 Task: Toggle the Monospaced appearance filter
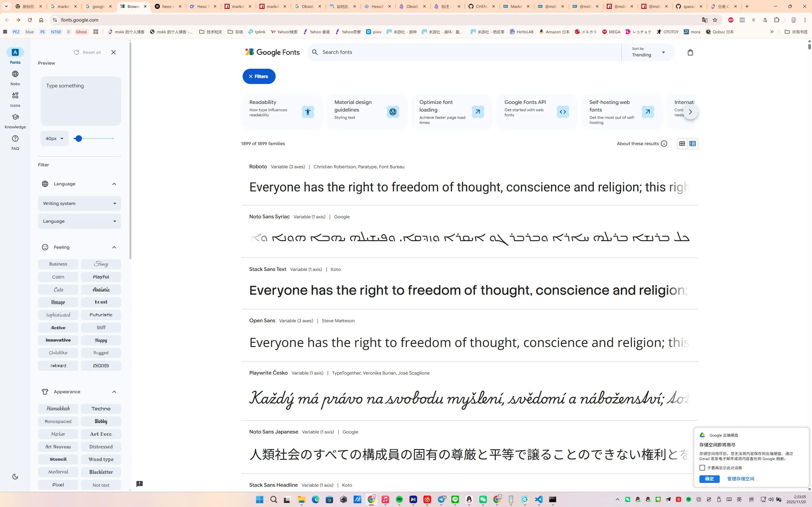58,421
